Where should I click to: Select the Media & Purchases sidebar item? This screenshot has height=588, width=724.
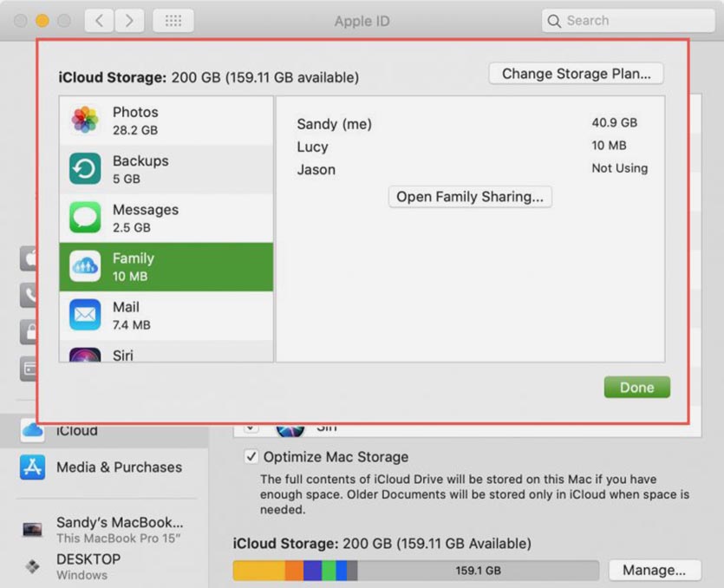coord(119,467)
